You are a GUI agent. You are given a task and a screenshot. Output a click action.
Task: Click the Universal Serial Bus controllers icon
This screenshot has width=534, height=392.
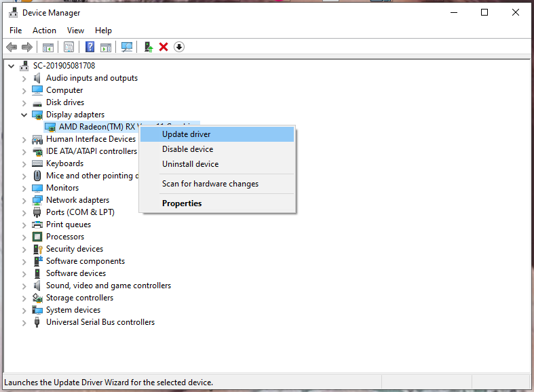pyautogui.click(x=37, y=322)
